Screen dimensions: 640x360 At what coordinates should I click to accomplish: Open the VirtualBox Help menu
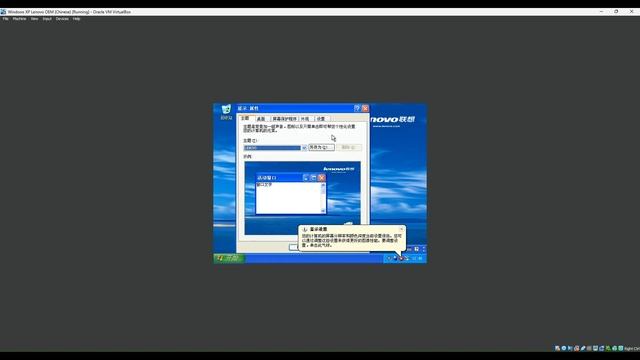click(x=76, y=19)
